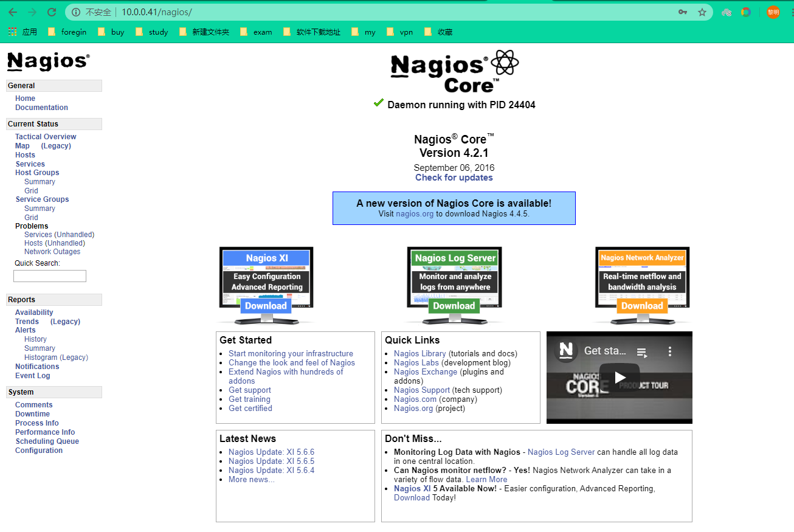
Task: Open Network Outages
Action: [52, 252]
